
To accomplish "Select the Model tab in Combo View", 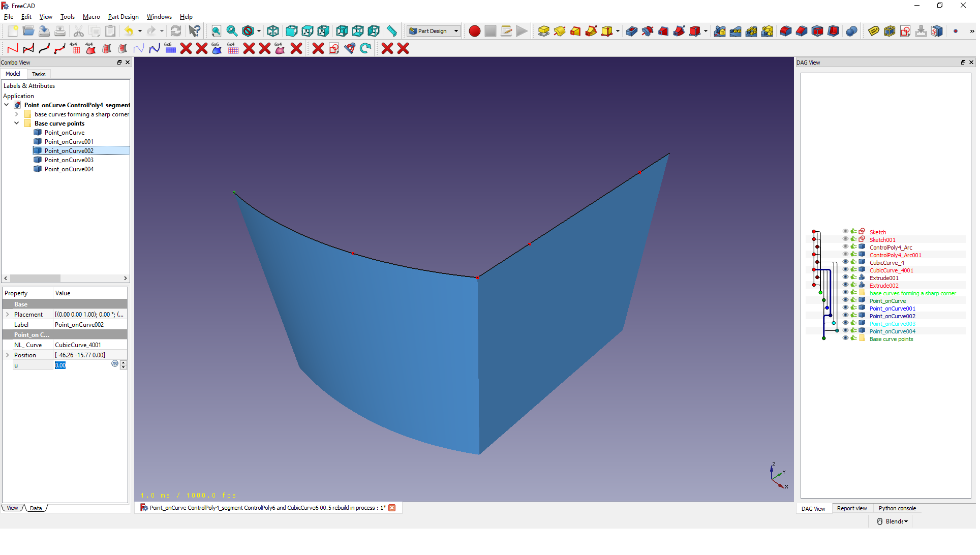I will pos(14,74).
